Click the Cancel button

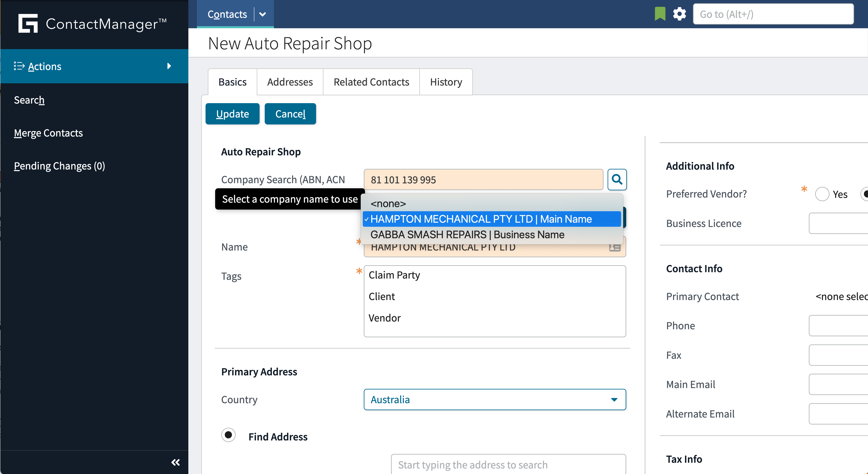pos(290,114)
